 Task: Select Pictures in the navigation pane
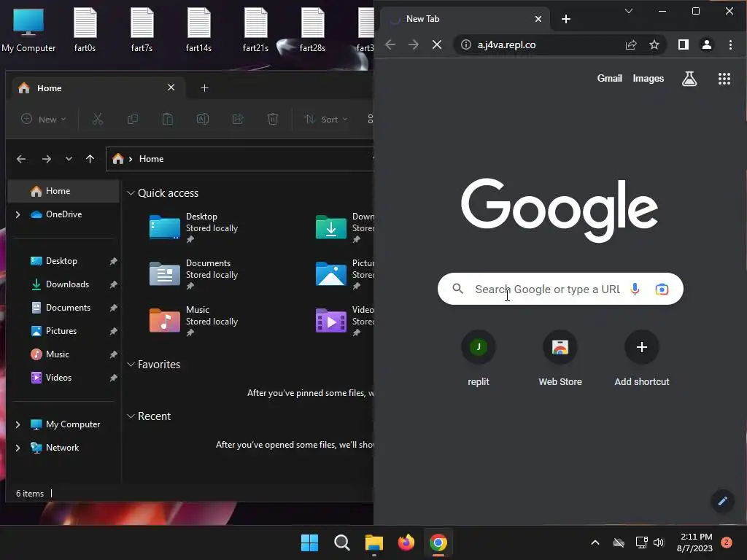tap(64, 332)
